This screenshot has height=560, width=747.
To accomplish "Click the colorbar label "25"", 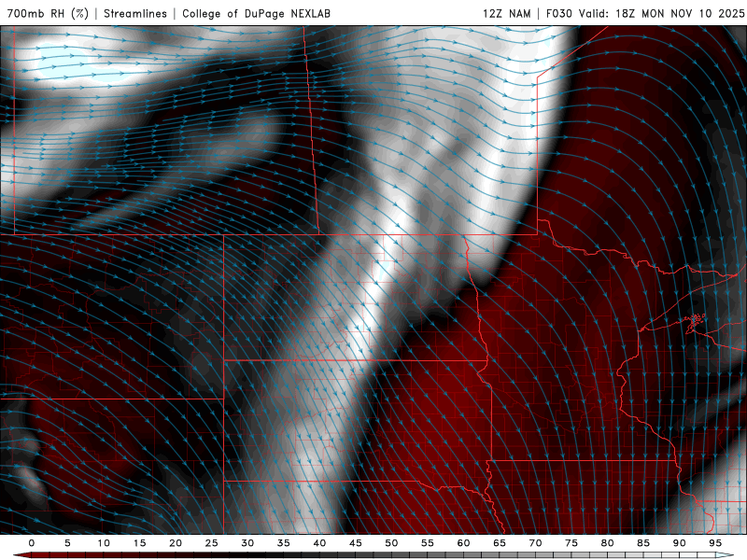I will point(211,543).
